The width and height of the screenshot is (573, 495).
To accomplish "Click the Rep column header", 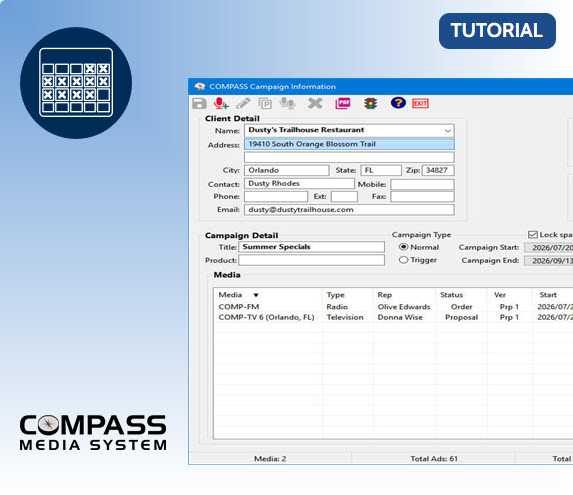I will (384, 295).
